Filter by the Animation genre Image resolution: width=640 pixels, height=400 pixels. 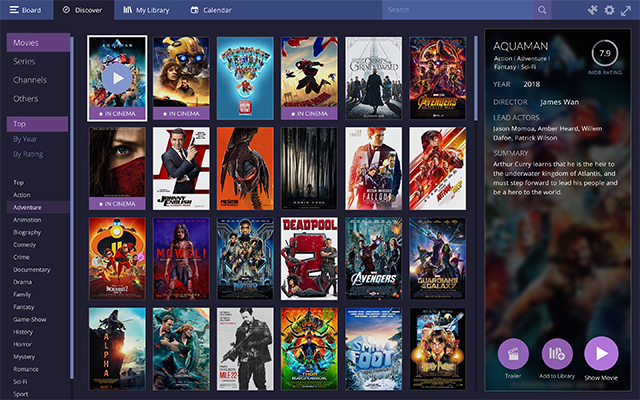coord(28,219)
